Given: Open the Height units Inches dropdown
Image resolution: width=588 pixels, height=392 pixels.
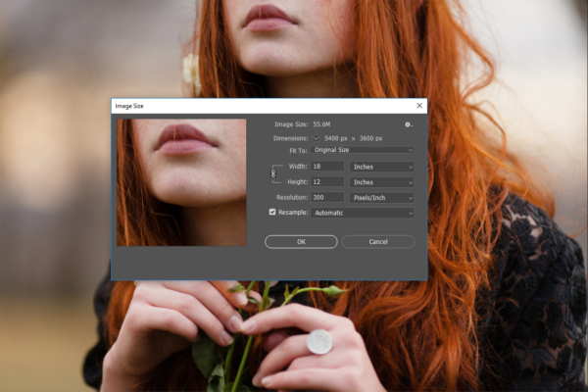Looking at the screenshot, I should point(382,182).
